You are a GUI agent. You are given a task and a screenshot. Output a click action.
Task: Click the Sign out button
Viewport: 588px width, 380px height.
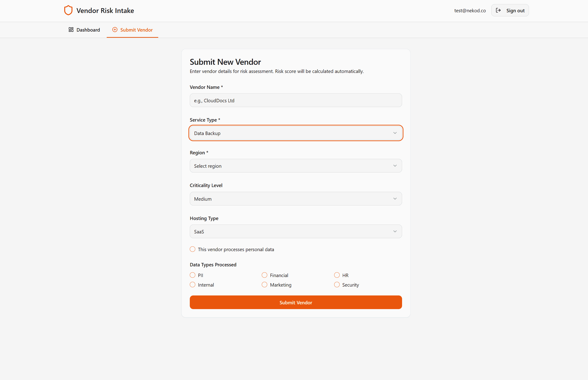tap(510, 10)
